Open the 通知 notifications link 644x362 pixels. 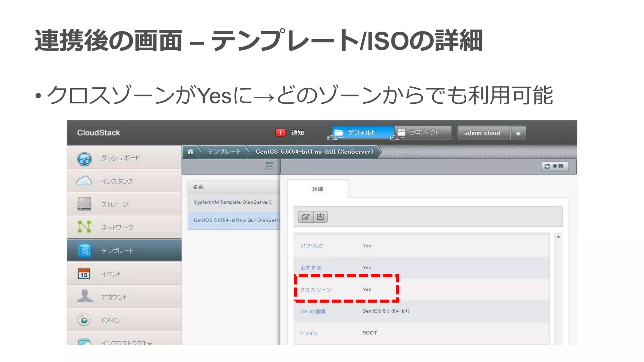[297, 133]
